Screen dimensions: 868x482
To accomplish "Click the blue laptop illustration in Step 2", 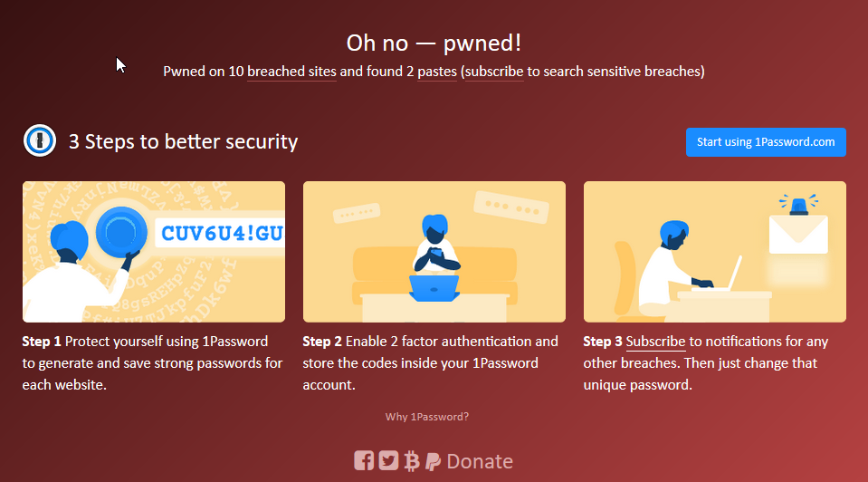I will point(434,288).
